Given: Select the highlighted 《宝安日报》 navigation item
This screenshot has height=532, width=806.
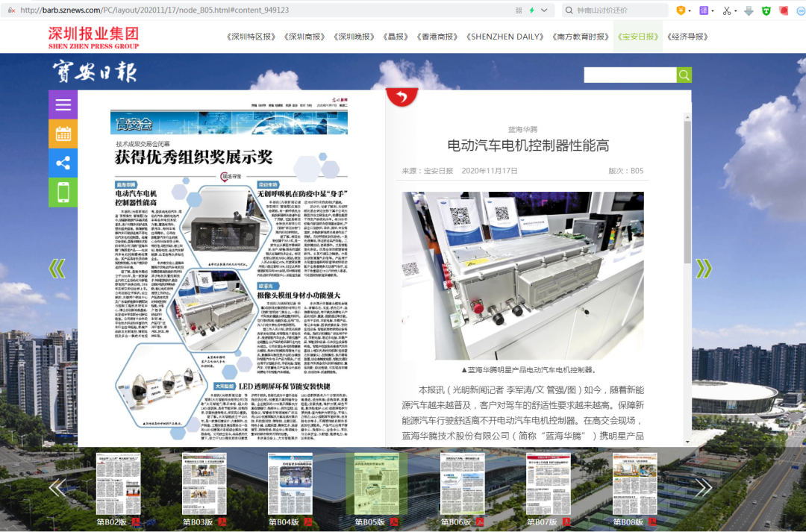Looking at the screenshot, I should [637, 37].
